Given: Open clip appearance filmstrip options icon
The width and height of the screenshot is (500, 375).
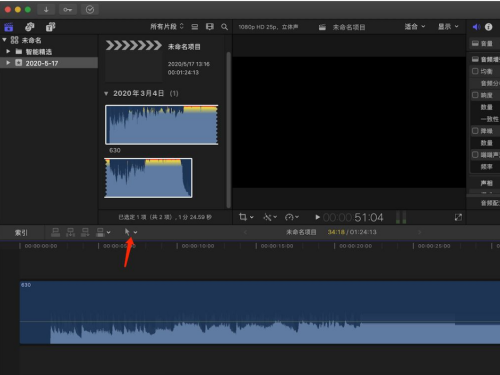Looking at the screenshot, I should [210, 27].
